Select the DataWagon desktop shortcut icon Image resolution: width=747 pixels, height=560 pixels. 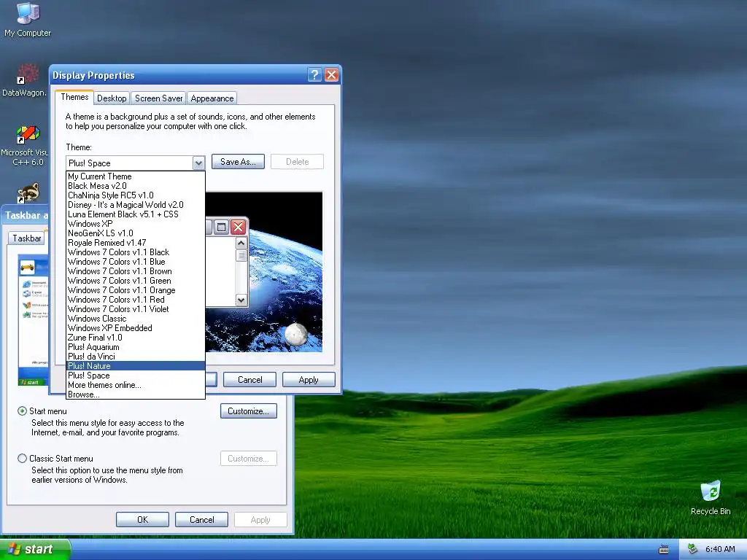[x=28, y=74]
